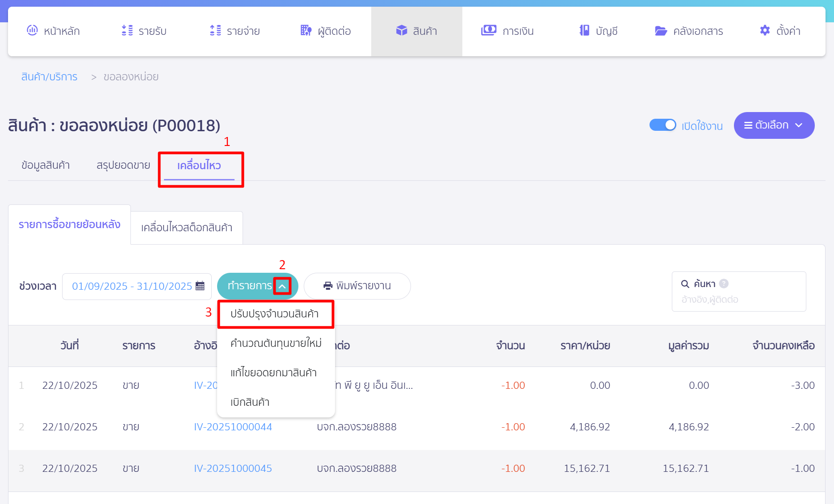
Task: Click the printer icon on พิมพ์รายงาน
Action: [328, 286]
